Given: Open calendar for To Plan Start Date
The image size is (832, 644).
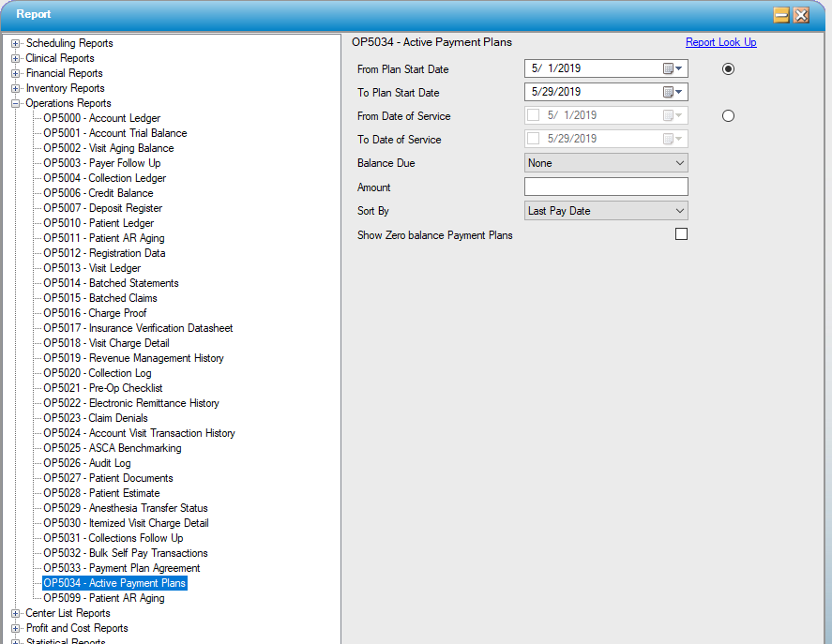Looking at the screenshot, I should [x=673, y=92].
